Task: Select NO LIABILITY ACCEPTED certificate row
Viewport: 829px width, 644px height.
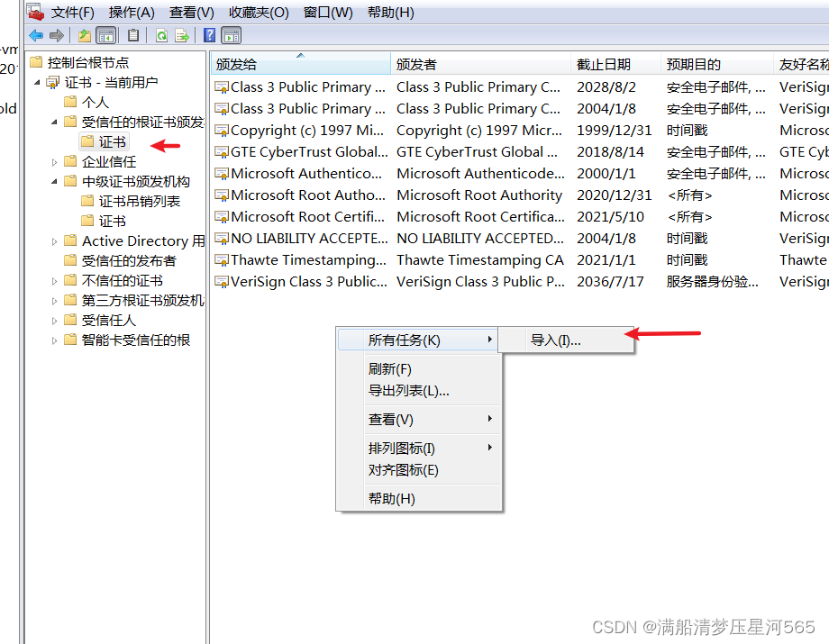Action: [x=520, y=239]
